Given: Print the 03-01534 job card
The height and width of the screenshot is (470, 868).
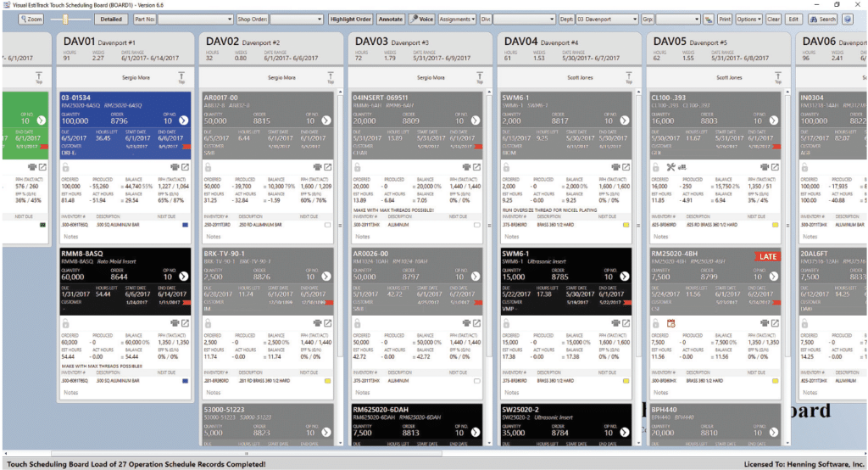Looking at the screenshot, I should pyautogui.click(x=175, y=167).
